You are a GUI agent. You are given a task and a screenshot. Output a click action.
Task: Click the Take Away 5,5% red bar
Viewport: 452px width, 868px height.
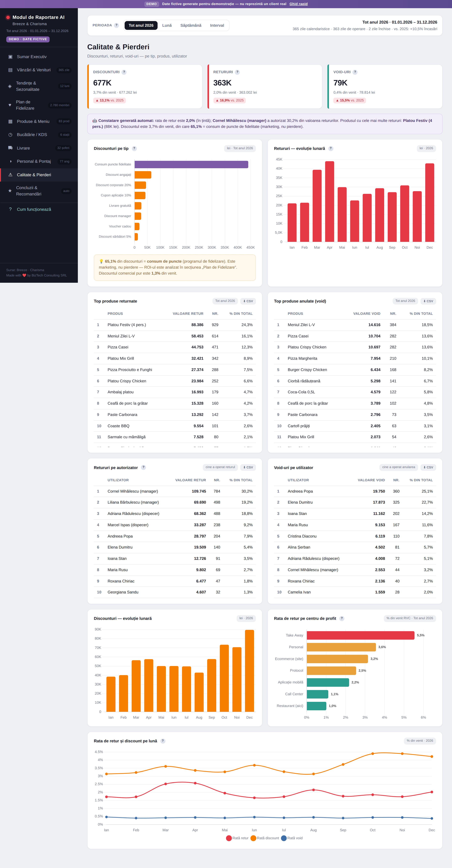click(361, 635)
